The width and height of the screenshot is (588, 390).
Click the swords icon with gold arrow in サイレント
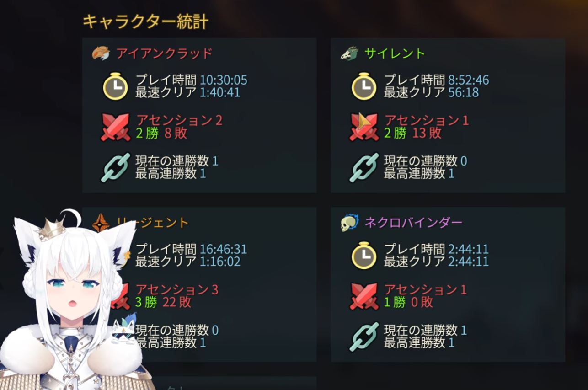[364, 127]
